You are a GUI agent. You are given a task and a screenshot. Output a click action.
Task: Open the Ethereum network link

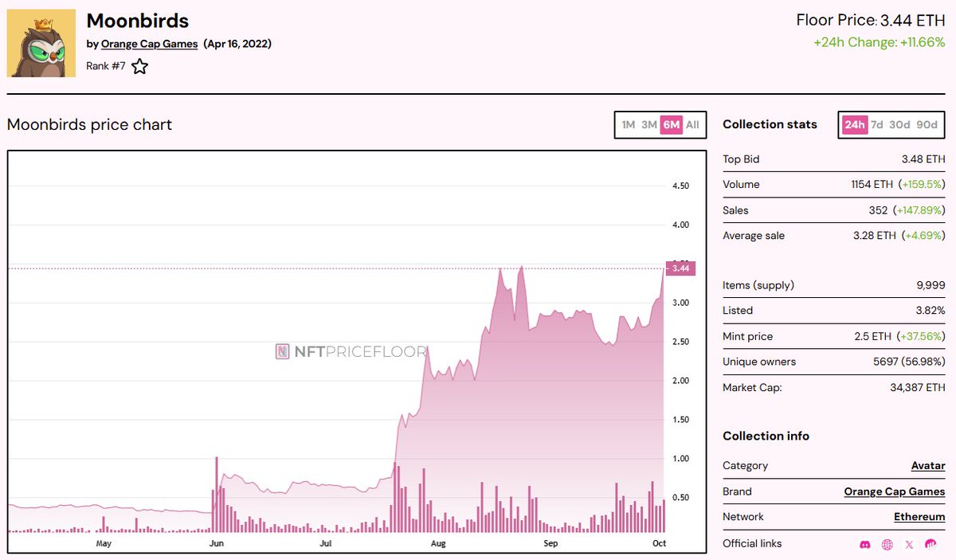[x=919, y=516]
